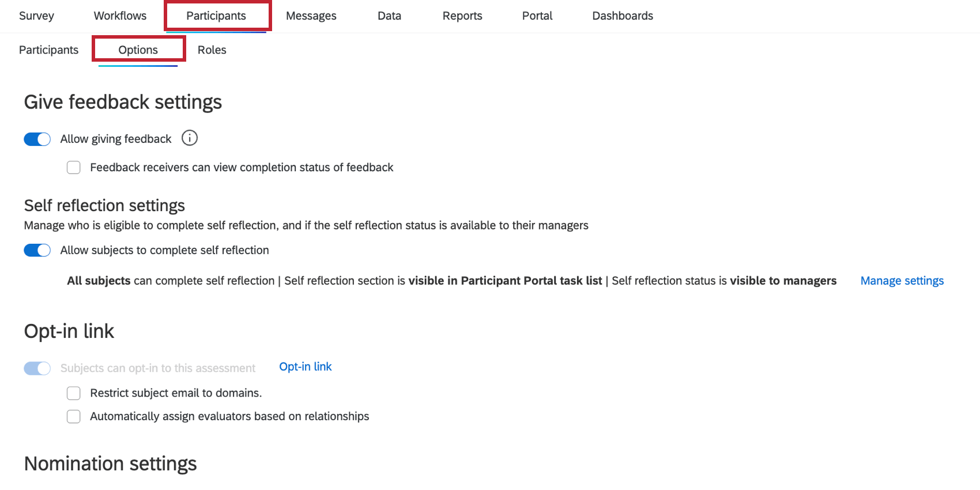Toggle the Allow giving feedback switch
The height and width of the screenshot is (490, 980).
pos(37,139)
